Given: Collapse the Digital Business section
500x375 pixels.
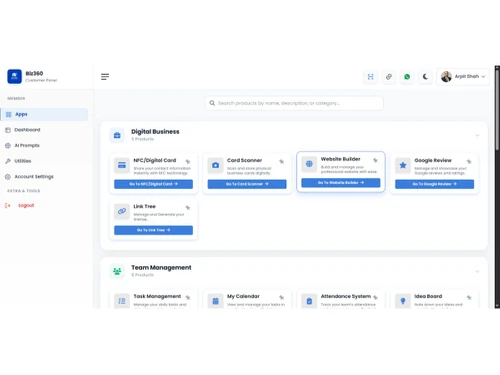Looking at the screenshot, I should click(x=477, y=135).
